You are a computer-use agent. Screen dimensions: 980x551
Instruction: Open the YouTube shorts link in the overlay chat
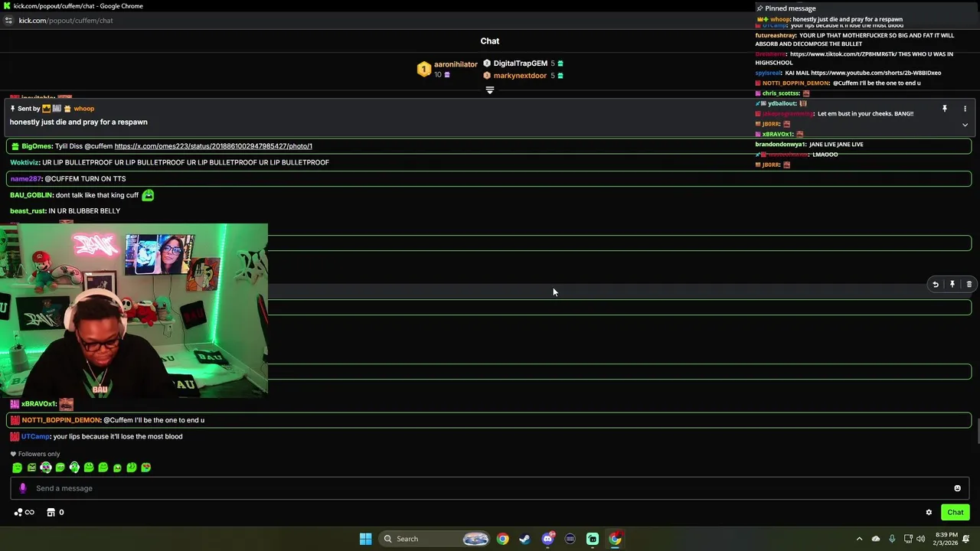point(876,73)
